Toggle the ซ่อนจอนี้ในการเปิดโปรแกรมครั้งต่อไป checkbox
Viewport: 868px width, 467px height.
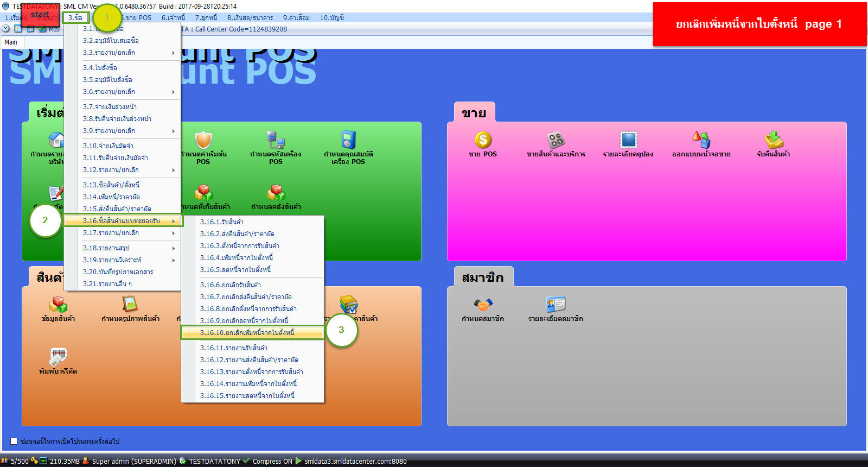tap(14, 441)
